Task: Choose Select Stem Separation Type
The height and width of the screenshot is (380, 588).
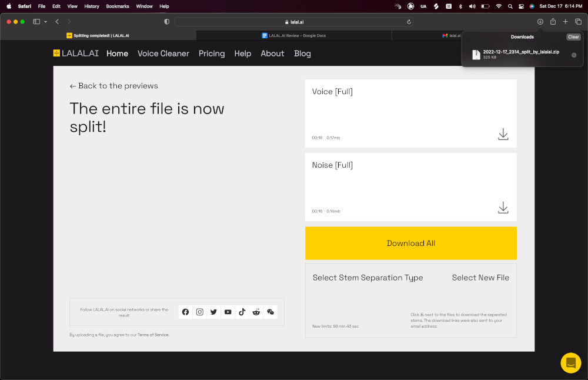Action: coord(367,278)
